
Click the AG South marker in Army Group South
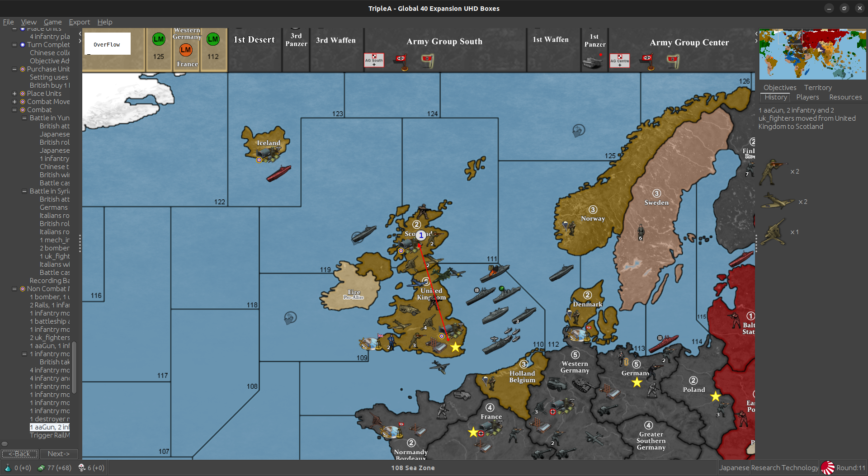pyautogui.click(x=374, y=61)
